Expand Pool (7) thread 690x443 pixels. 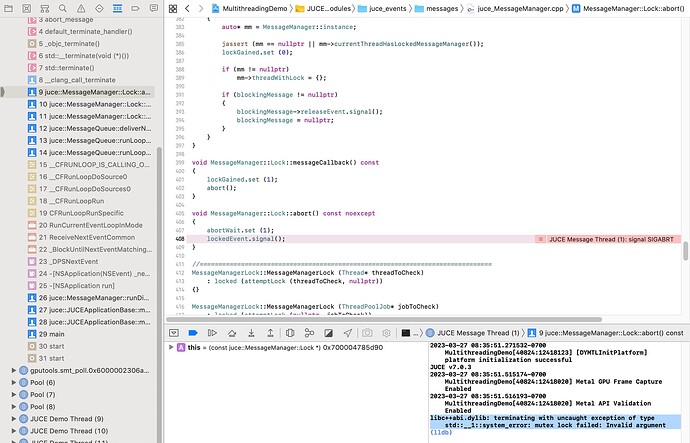(14, 395)
